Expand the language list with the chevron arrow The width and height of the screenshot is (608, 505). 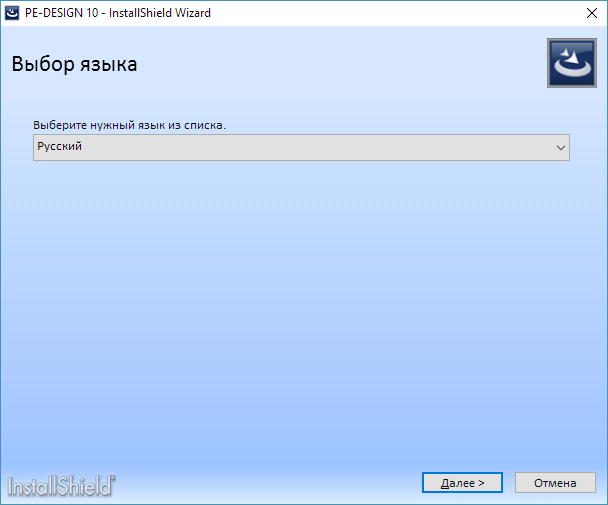(561, 147)
